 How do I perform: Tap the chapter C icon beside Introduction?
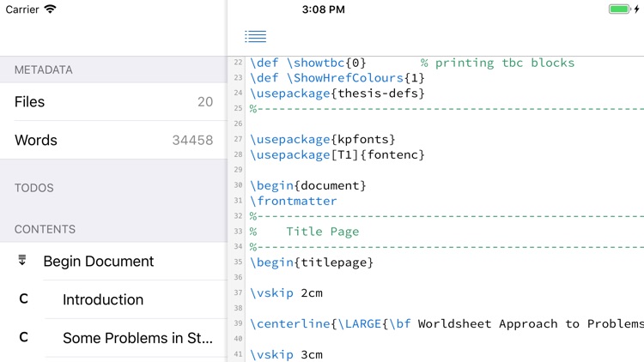pyautogui.click(x=24, y=299)
